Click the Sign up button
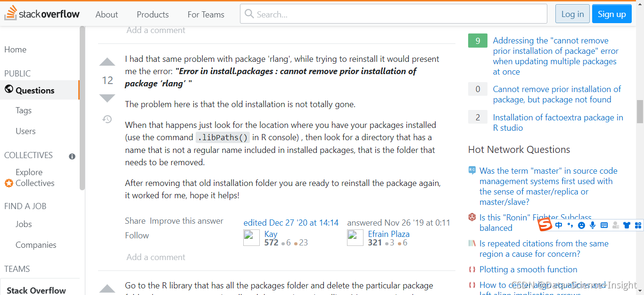The width and height of the screenshot is (644, 295). pos(611,14)
